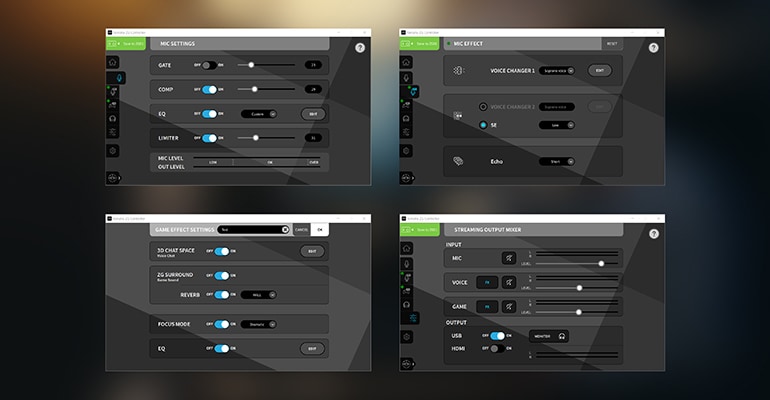Turn on the HDMI output switch

[x=497, y=348]
